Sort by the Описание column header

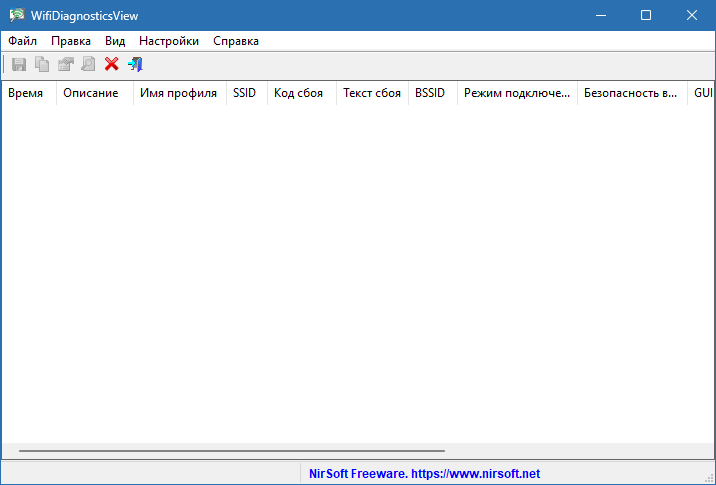(x=91, y=93)
